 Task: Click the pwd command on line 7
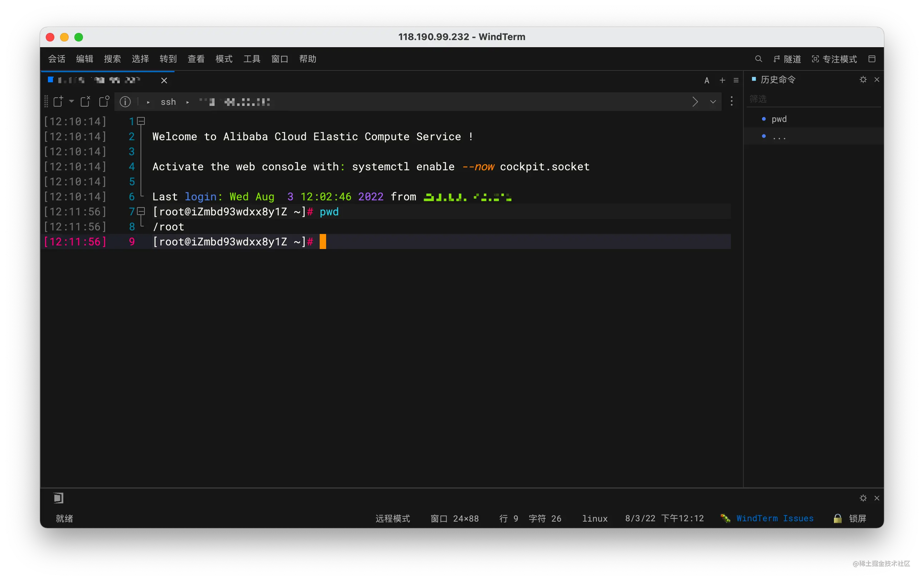point(329,211)
